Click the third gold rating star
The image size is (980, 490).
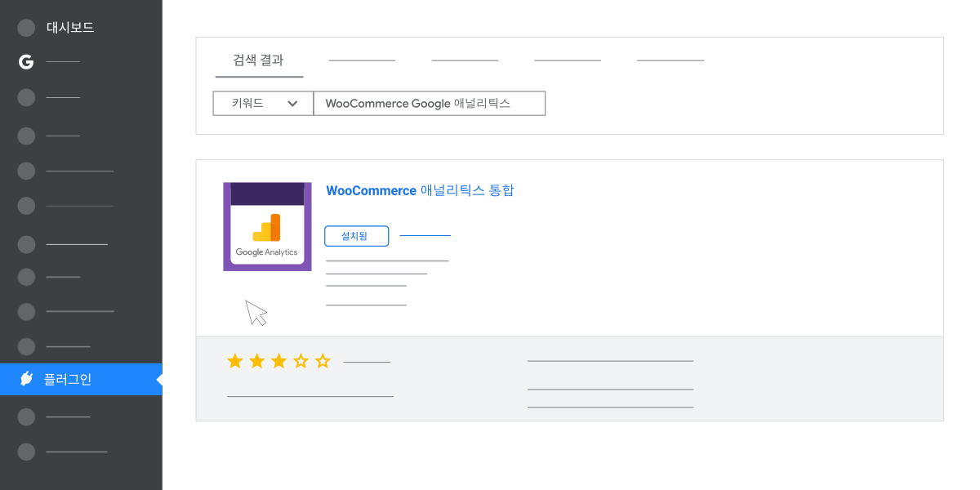279,361
